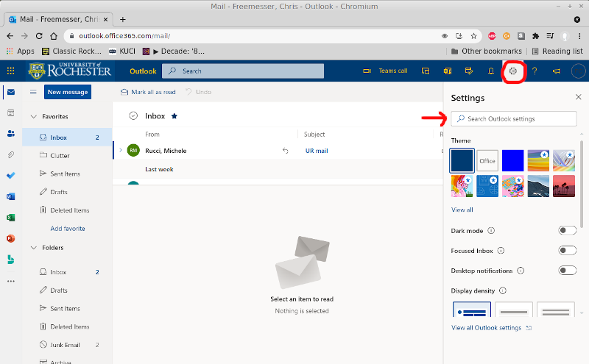Open the Calendar icon in left rail
The width and height of the screenshot is (589, 364).
point(10,113)
